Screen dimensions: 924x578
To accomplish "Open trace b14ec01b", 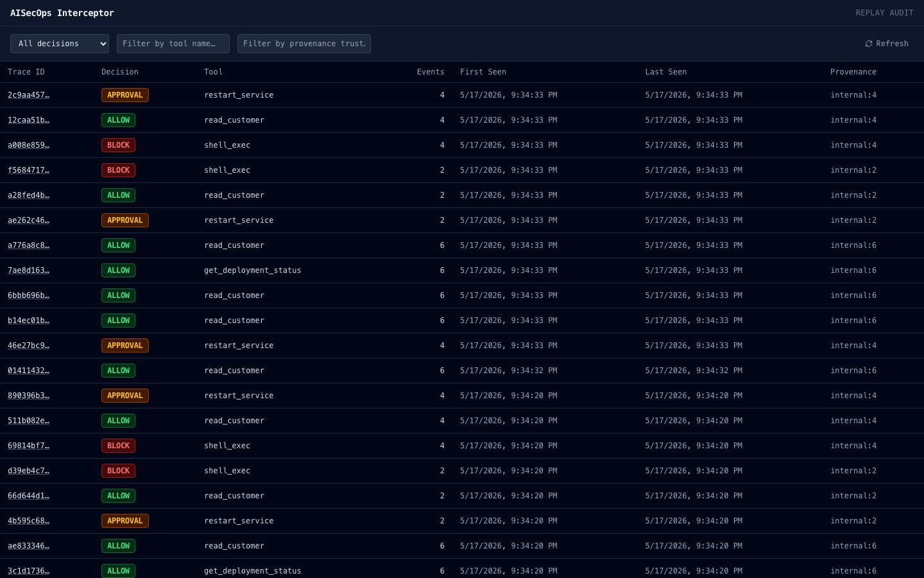I will click(x=28, y=320).
